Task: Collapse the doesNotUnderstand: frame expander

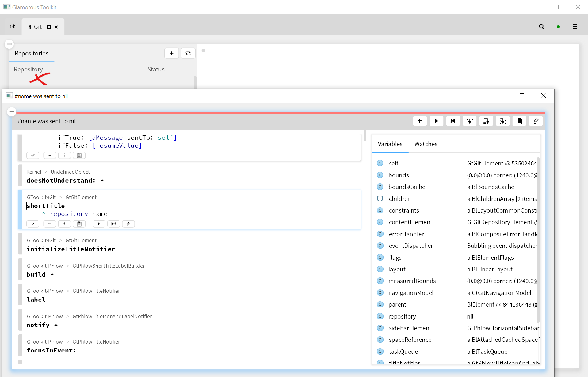Action: 102,180
